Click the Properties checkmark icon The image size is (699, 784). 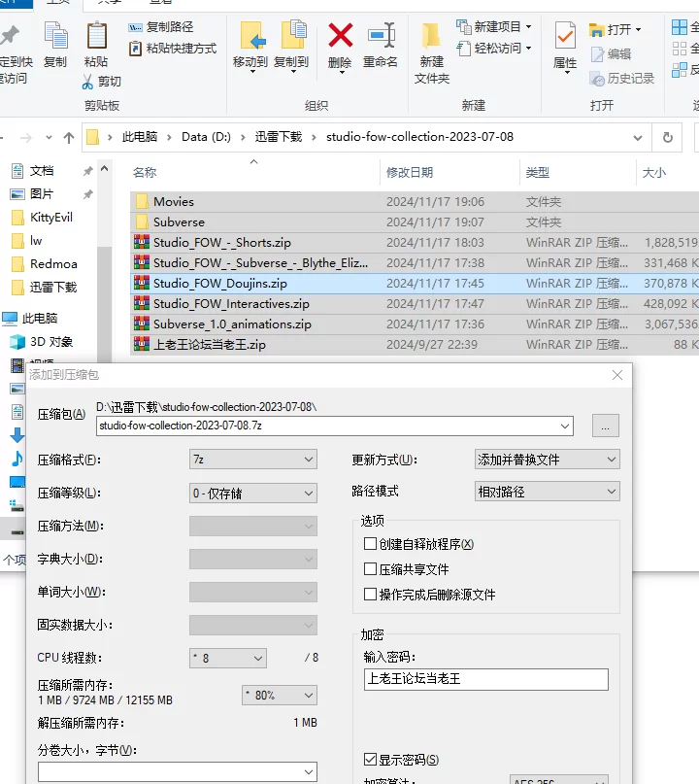pyautogui.click(x=565, y=36)
